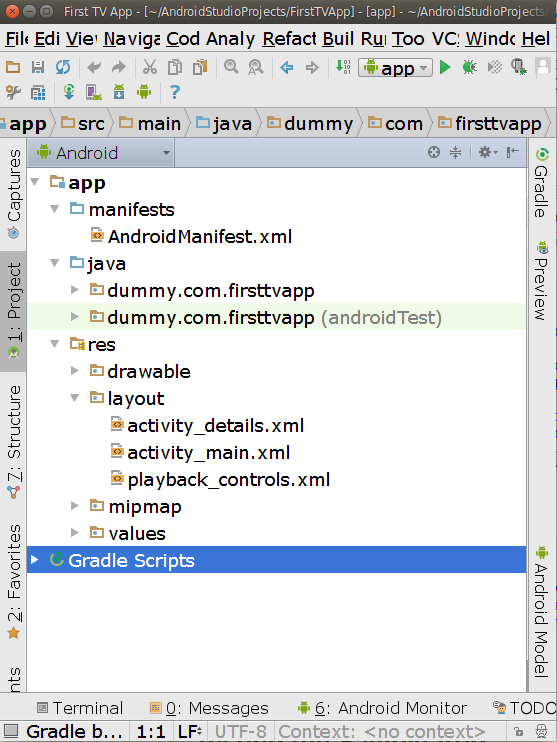Open the Tools menu
557x742 pixels.
tap(408, 39)
